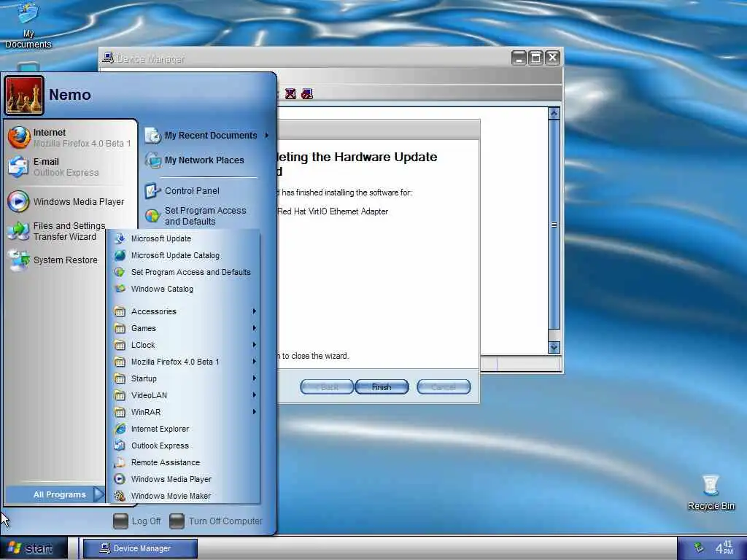Click Device Manager vertical scrollbar thumb
The image size is (747, 560).
click(554, 225)
